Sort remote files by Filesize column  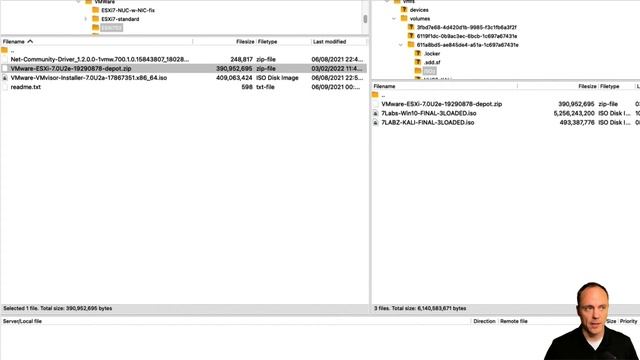pyautogui.click(x=587, y=86)
